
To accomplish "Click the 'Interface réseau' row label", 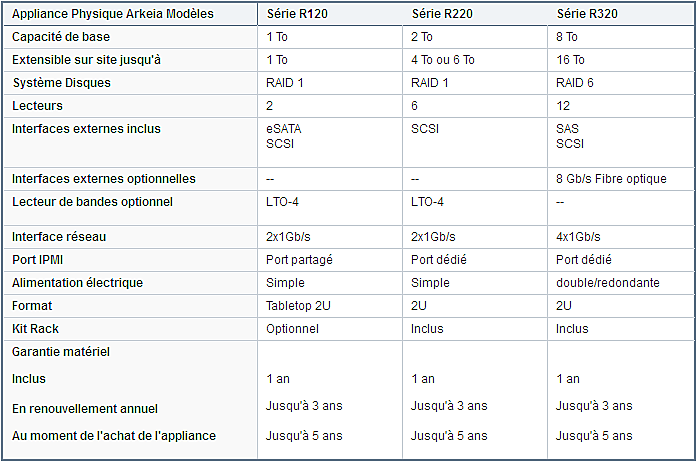I will coord(59,237).
